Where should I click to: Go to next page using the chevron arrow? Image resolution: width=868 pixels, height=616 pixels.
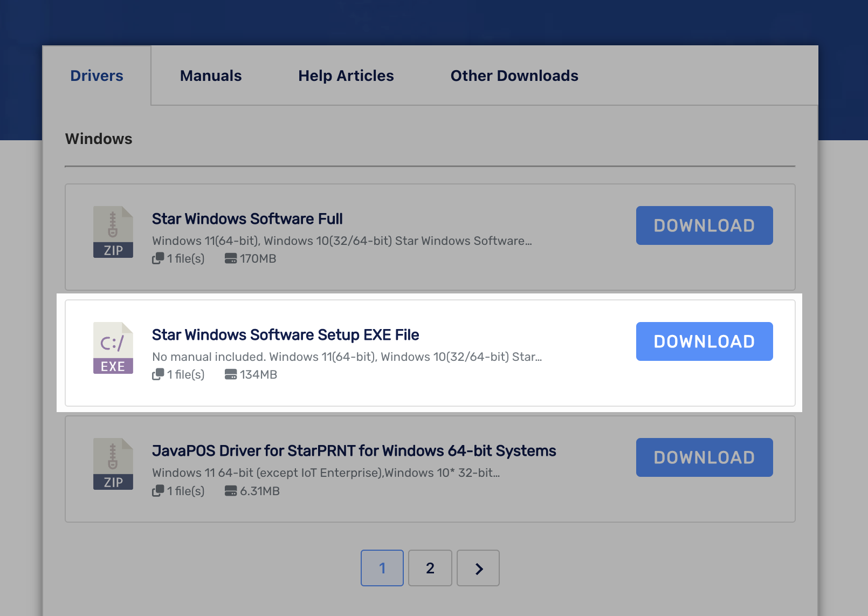point(478,568)
